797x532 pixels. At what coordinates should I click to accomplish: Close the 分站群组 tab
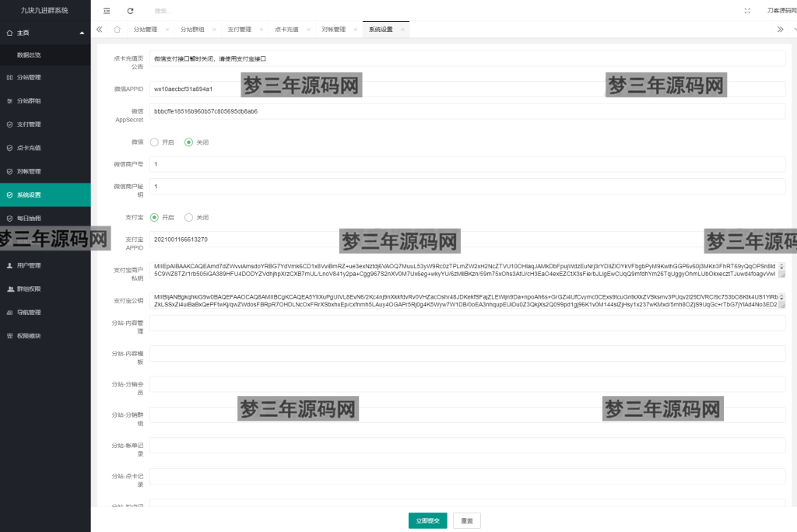pos(214,30)
